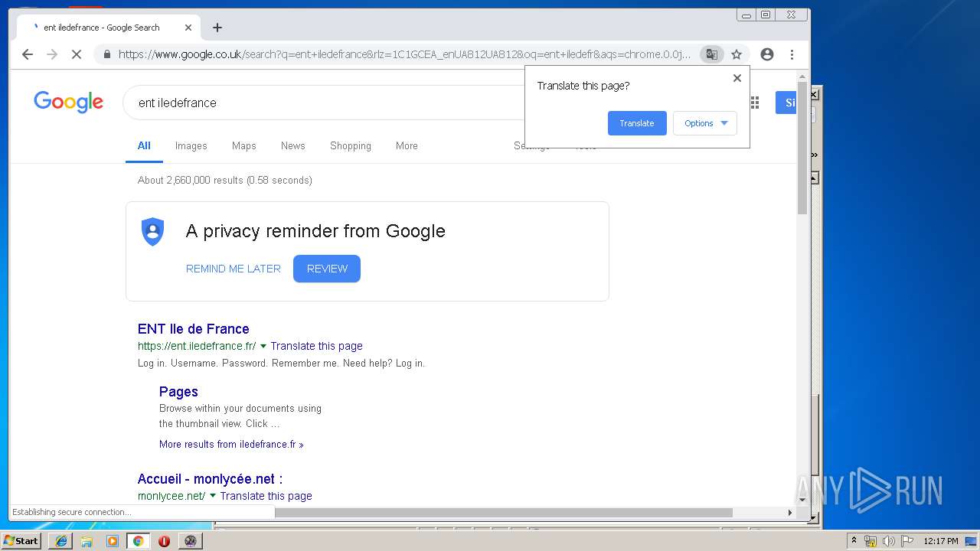Click the results count text
This screenshot has height=551, width=980.
point(225,181)
